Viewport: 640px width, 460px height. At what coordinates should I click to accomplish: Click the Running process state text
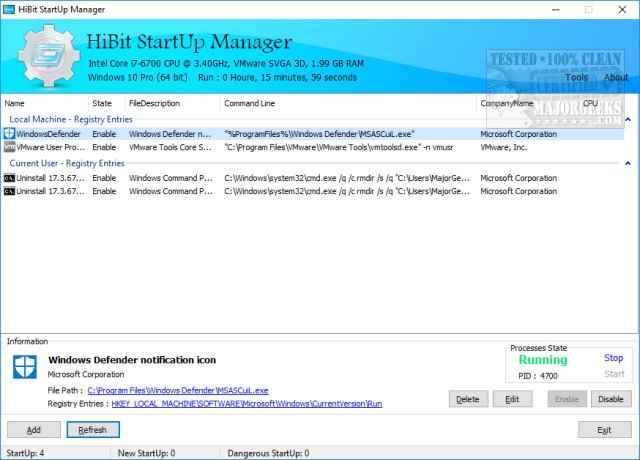[543, 360]
